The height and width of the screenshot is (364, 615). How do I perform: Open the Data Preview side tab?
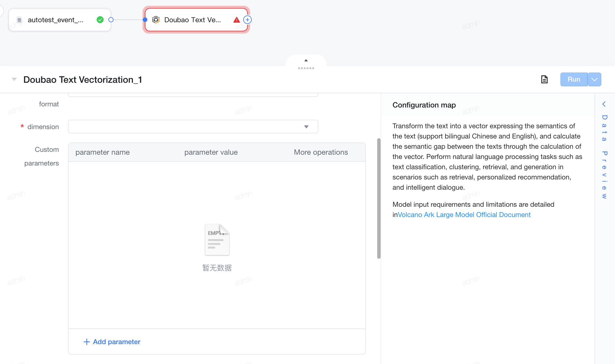tap(604, 156)
